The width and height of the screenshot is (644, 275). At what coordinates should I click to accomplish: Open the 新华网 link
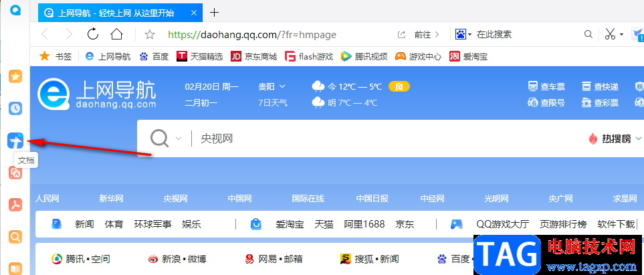tap(111, 199)
